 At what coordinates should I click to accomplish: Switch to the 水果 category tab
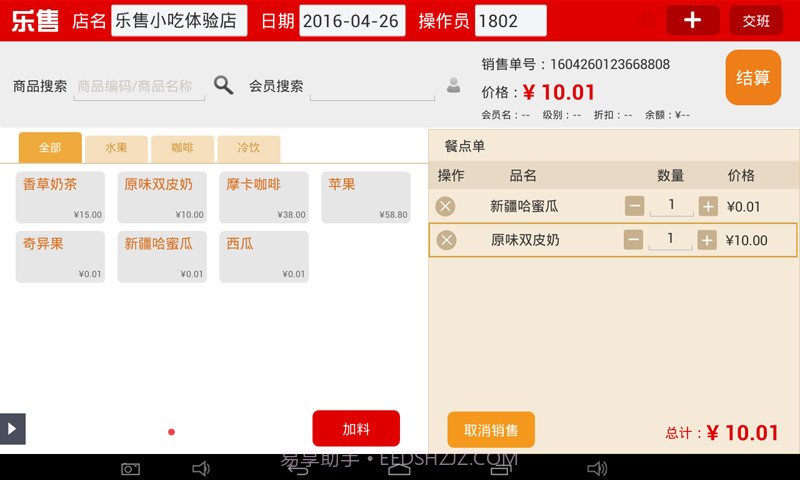116,149
